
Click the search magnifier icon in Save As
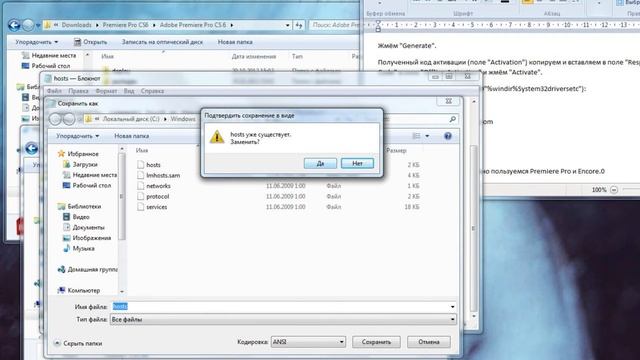452,119
